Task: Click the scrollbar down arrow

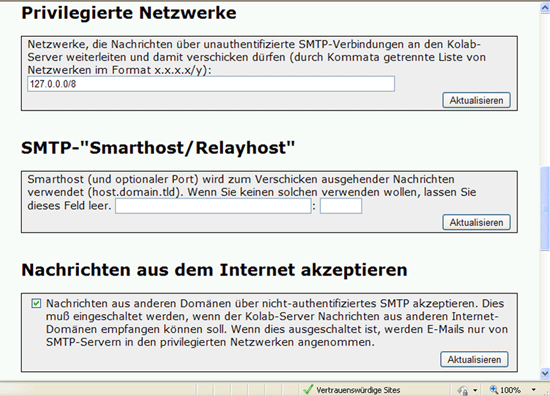Action: (545, 373)
